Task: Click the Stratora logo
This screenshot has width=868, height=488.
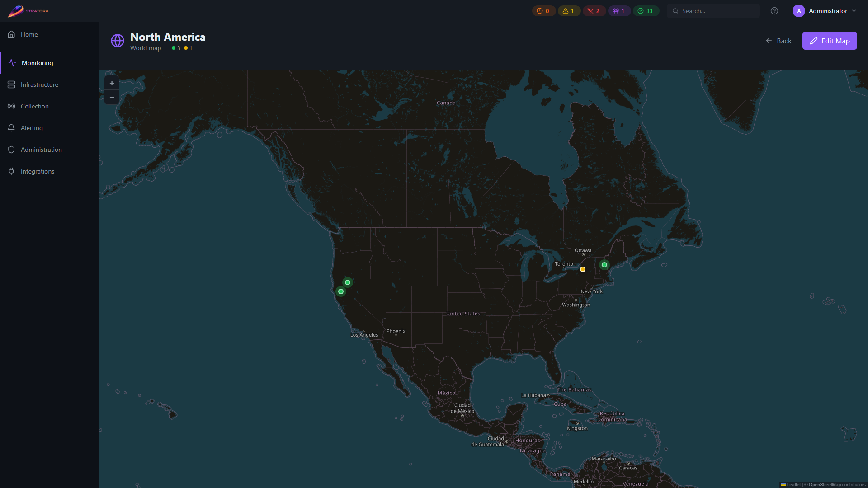Action: click(x=28, y=11)
